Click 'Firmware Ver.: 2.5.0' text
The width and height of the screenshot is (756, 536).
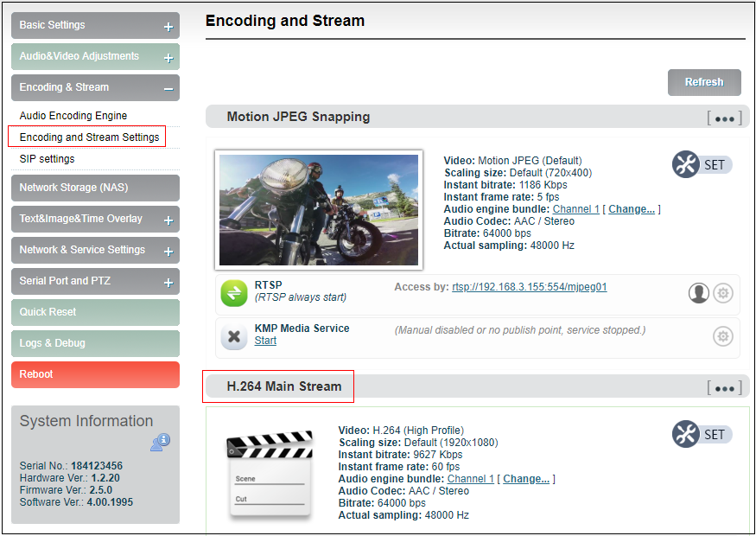click(66, 490)
